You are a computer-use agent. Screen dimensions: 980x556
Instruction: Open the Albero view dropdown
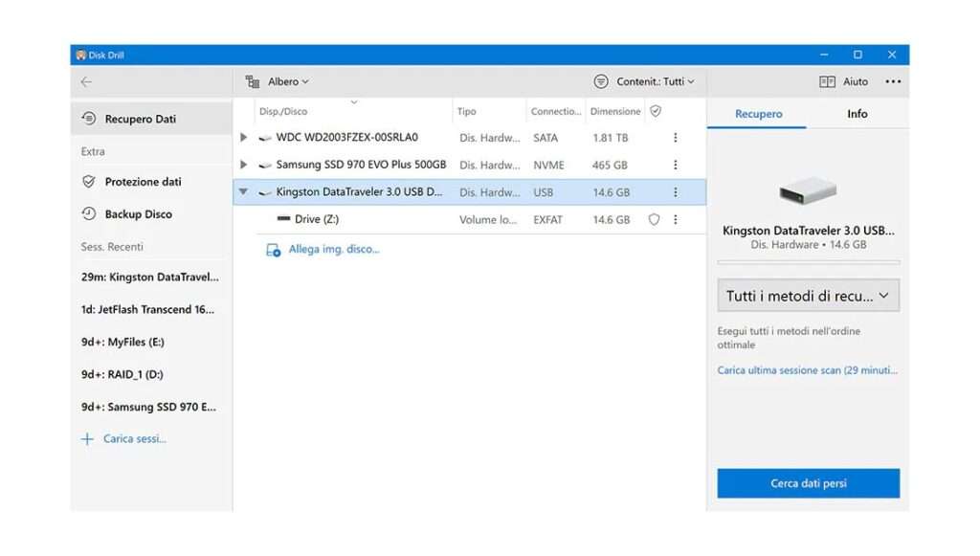tap(278, 82)
